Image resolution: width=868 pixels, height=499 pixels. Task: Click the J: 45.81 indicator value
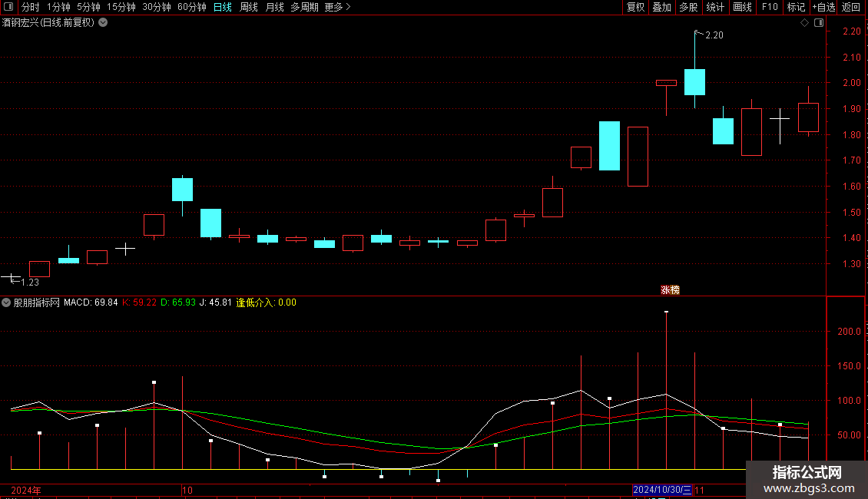point(216,302)
